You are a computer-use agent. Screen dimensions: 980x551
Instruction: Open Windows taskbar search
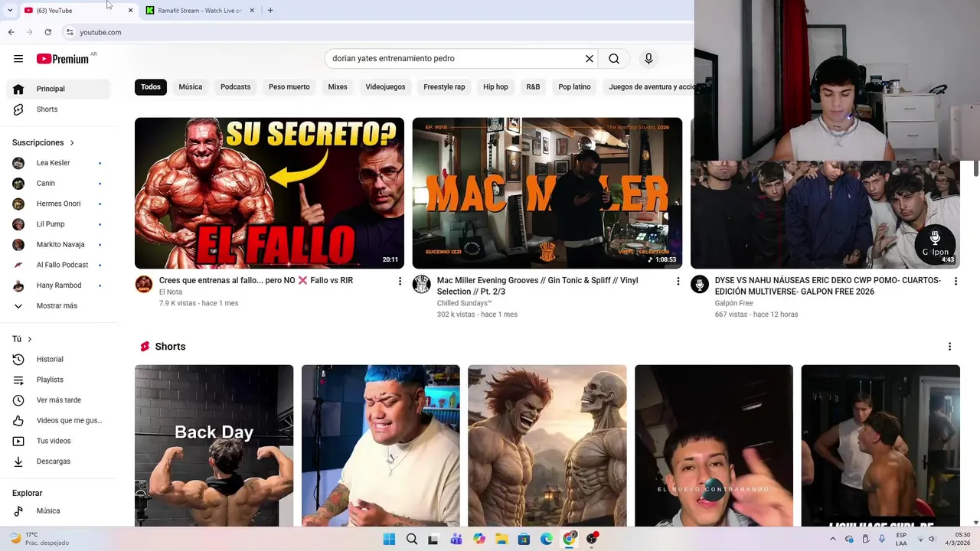coord(412,539)
